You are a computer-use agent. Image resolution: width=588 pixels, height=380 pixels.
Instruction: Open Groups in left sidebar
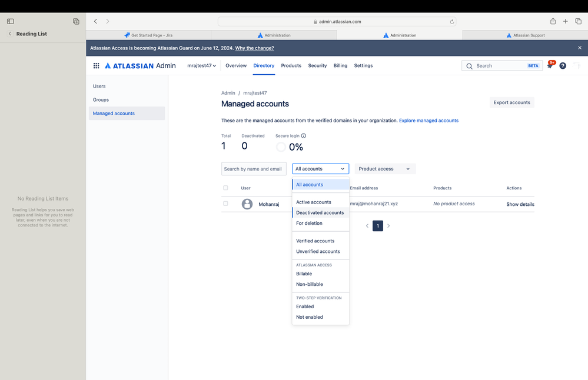(x=127, y=99)
